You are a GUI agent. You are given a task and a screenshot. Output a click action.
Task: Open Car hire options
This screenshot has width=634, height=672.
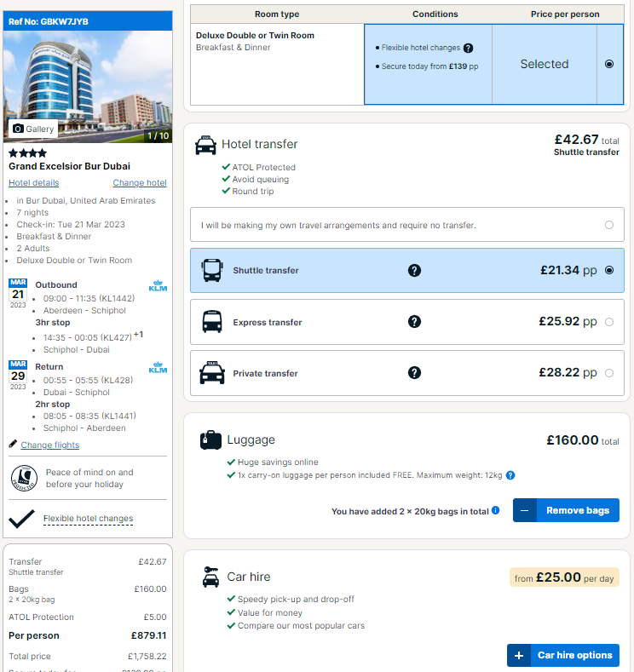[x=563, y=655]
